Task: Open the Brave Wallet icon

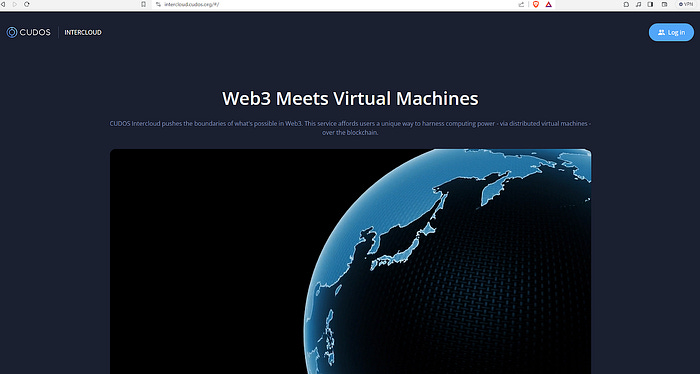Action: click(x=664, y=4)
